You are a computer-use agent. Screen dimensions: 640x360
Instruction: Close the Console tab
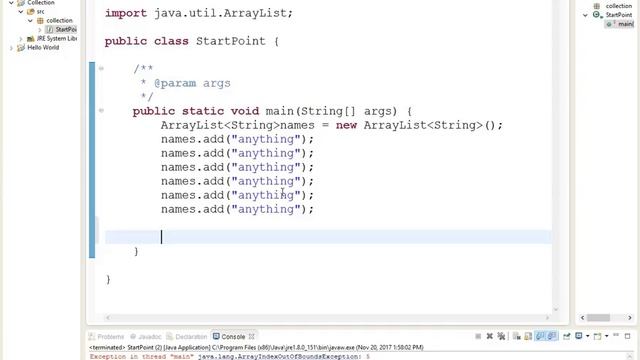(x=251, y=337)
